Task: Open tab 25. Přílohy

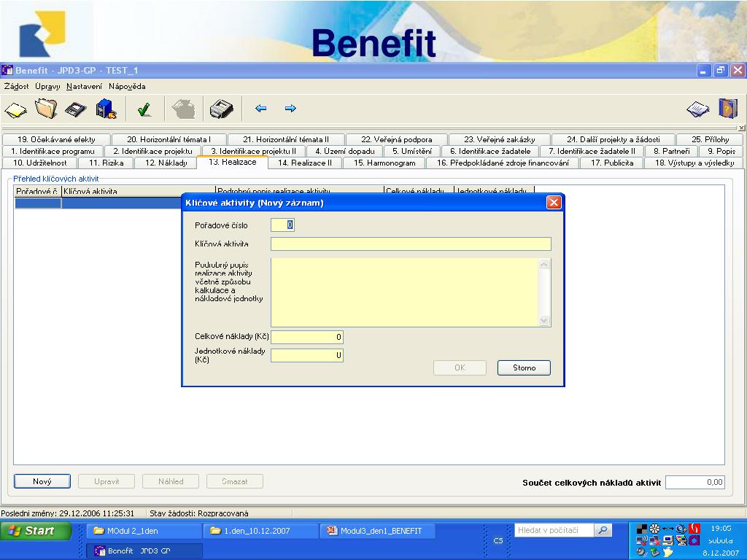Action: [710, 139]
